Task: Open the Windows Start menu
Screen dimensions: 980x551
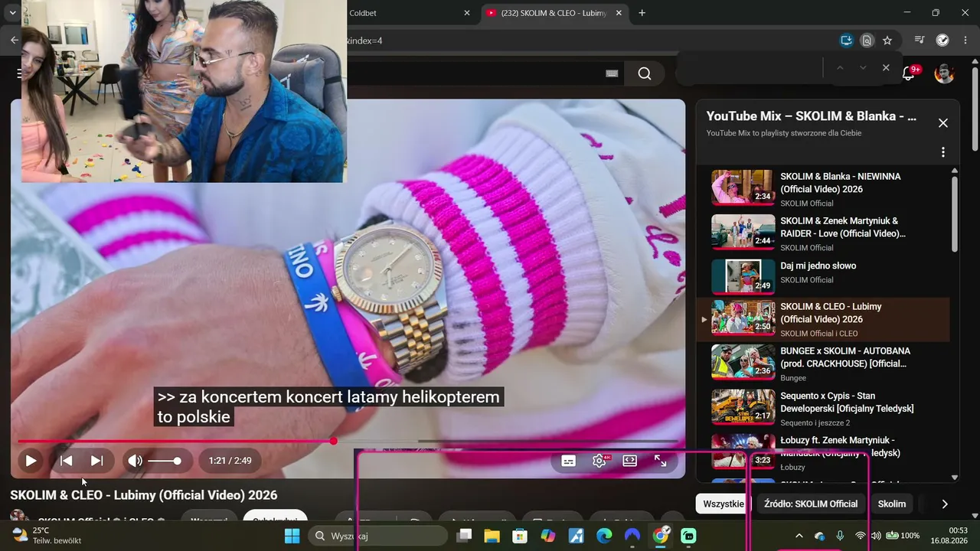Action: (x=292, y=536)
